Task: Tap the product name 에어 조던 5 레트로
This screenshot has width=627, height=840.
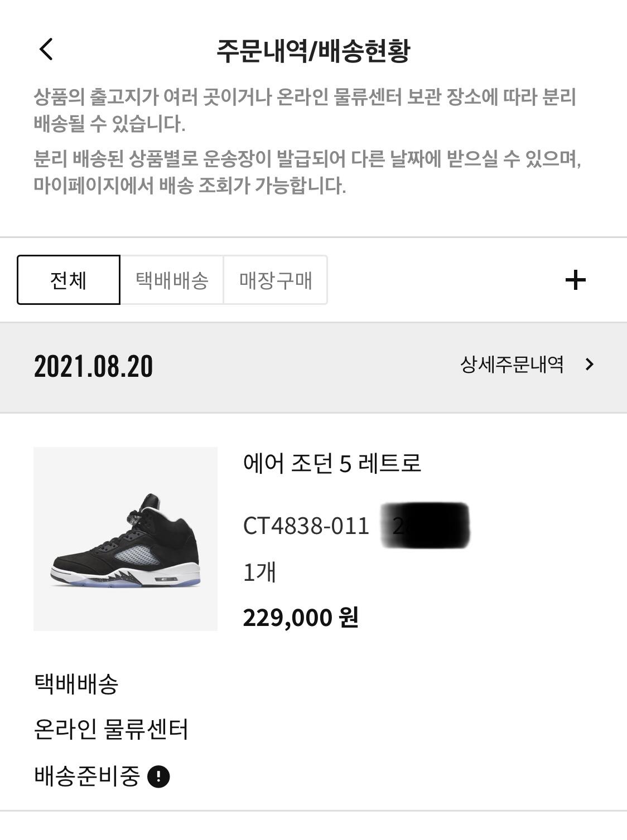Action: click(332, 463)
